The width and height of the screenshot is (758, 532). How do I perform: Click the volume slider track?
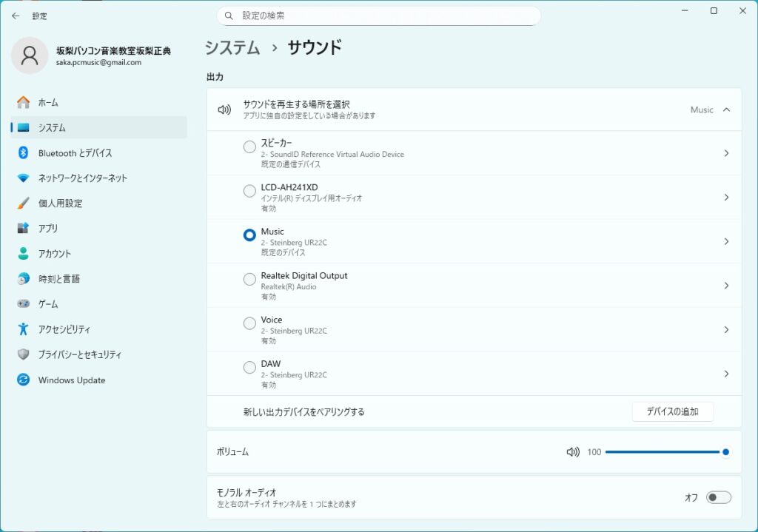pyautogui.click(x=662, y=452)
